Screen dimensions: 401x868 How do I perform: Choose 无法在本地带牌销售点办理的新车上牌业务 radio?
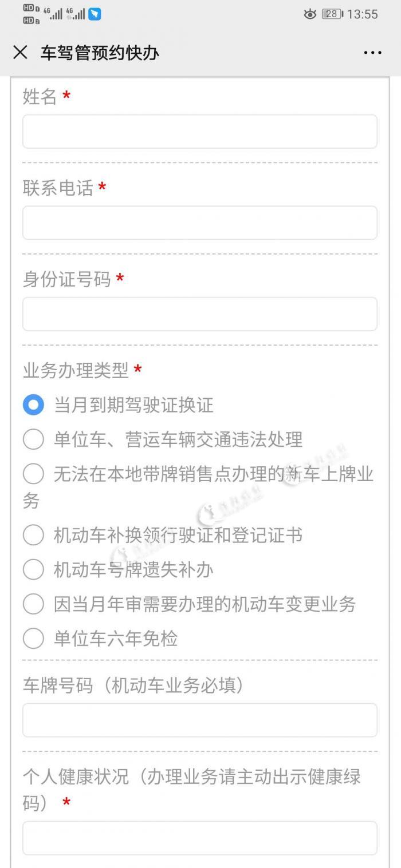pyautogui.click(x=33, y=474)
